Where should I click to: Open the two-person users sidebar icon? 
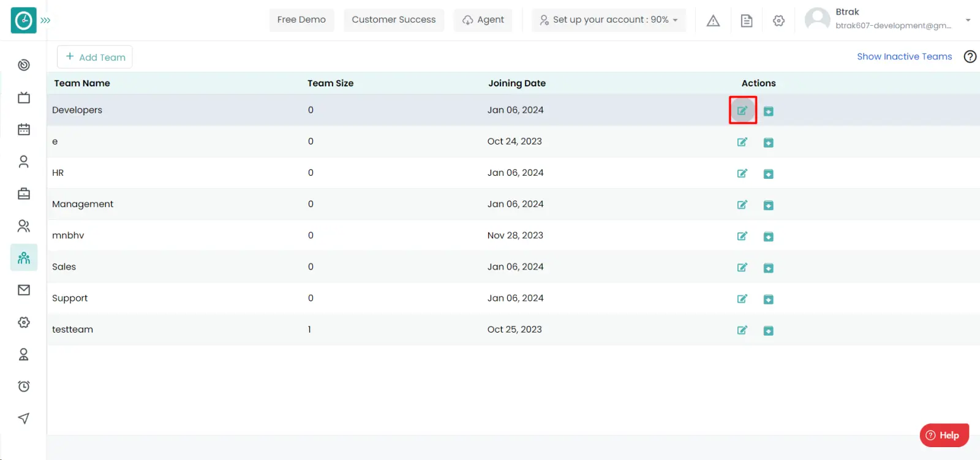click(24, 226)
